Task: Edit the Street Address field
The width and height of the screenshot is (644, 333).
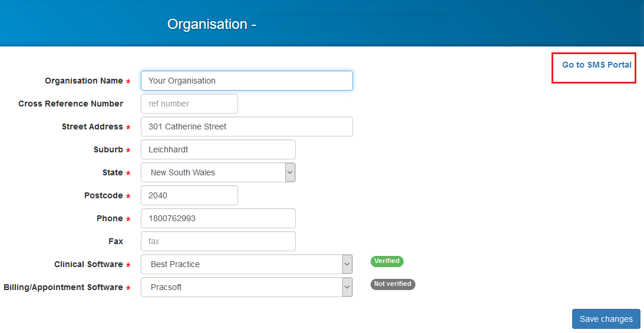Action: (x=246, y=126)
